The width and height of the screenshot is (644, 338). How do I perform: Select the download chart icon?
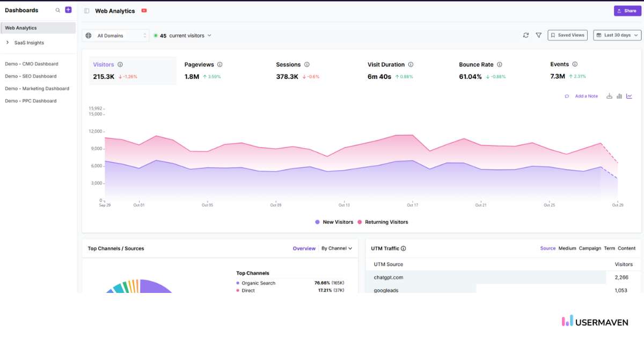pos(609,95)
